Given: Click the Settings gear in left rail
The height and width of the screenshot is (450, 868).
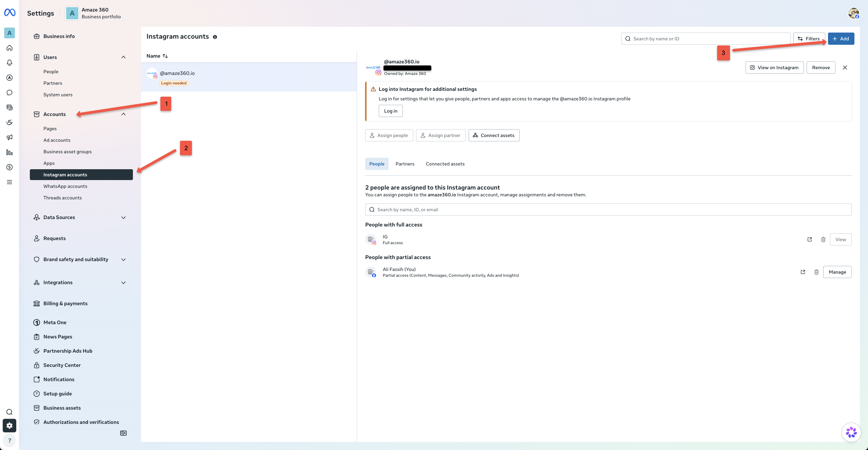Looking at the screenshot, I should (9, 426).
